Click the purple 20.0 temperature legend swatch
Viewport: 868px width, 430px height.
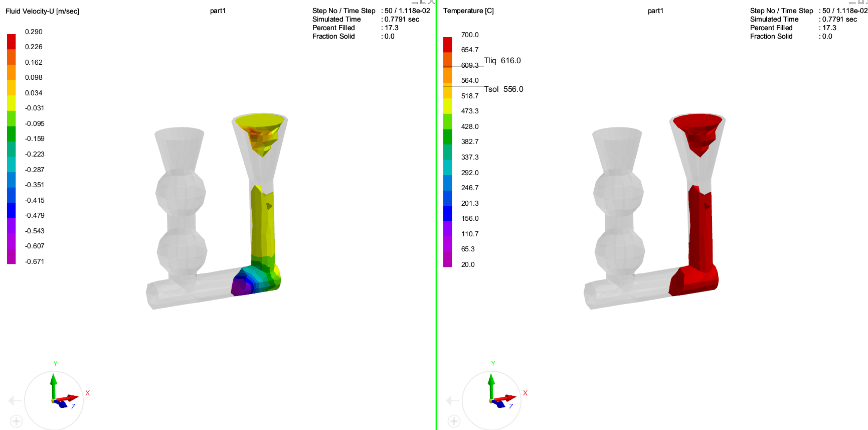448,259
